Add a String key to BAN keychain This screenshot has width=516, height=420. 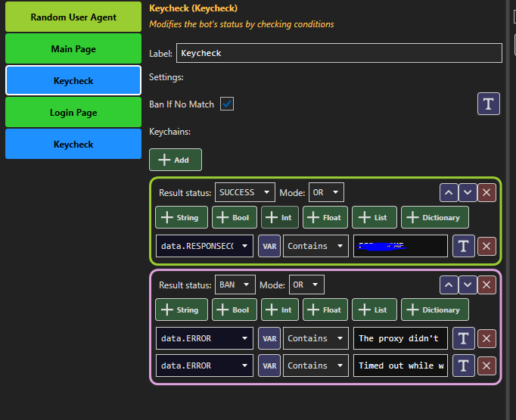pos(182,310)
